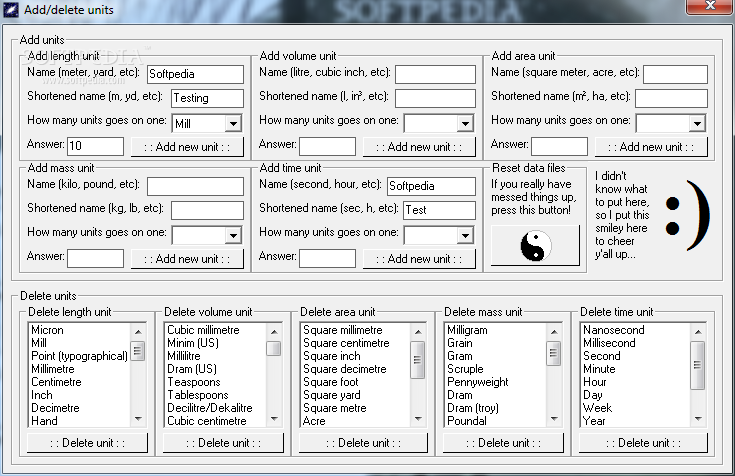Click Delete unit under volume list
This screenshot has height=476, width=735.
click(x=223, y=443)
